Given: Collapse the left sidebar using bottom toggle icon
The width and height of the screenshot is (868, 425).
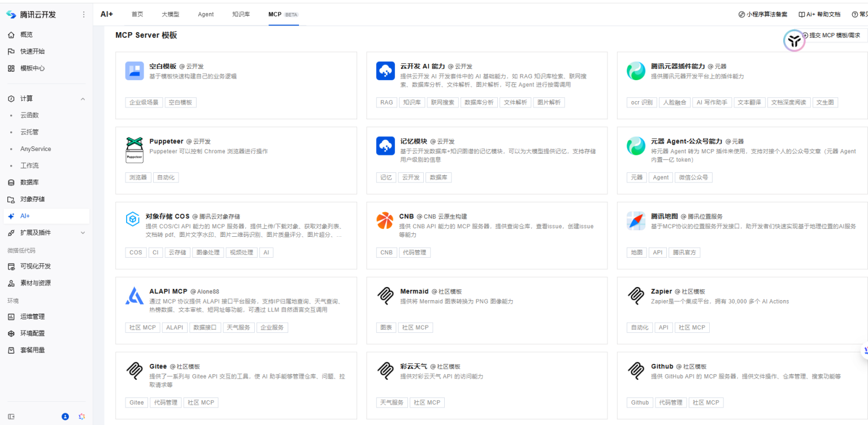Looking at the screenshot, I should (x=11, y=417).
